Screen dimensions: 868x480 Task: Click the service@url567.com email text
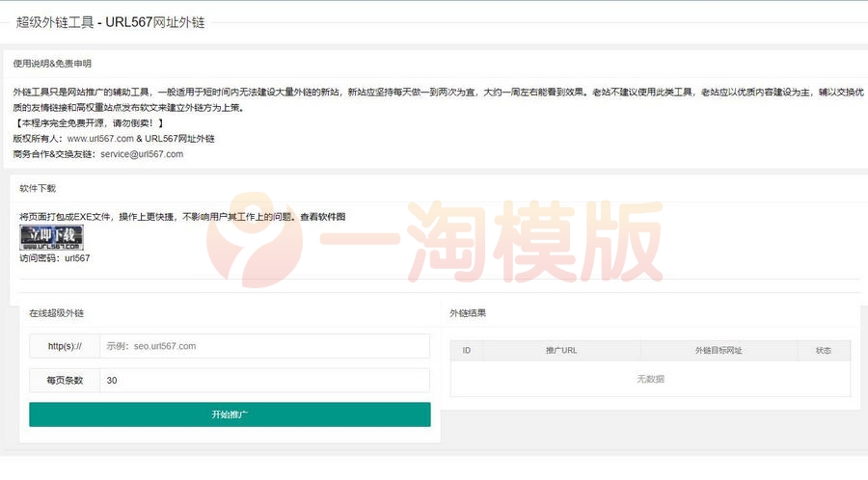(x=142, y=154)
